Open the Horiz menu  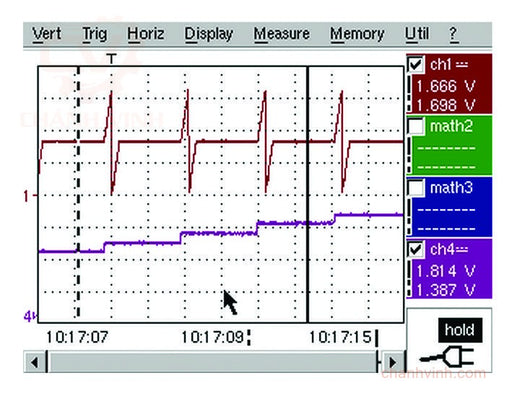pos(146,34)
